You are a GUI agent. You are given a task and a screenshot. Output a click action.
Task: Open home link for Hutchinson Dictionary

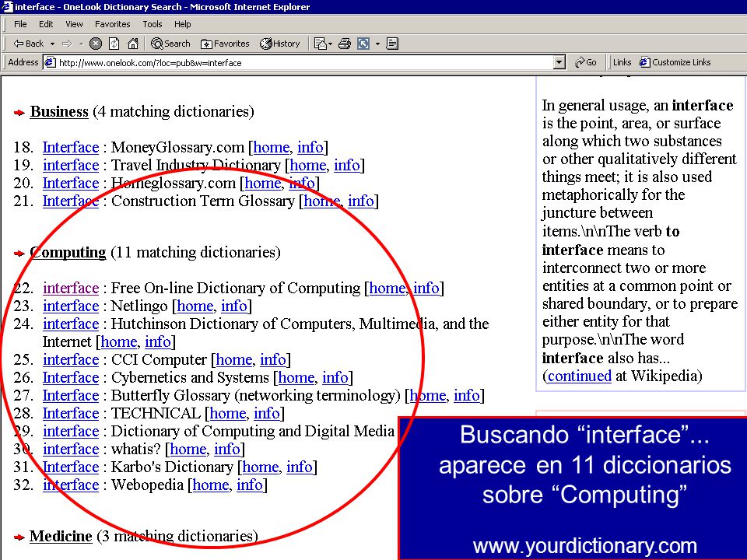click(x=119, y=342)
